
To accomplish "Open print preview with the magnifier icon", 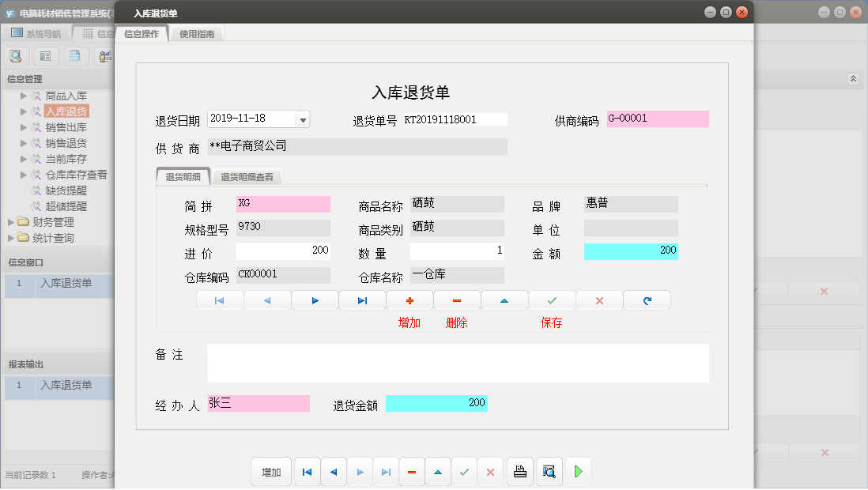I will tap(549, 472).
